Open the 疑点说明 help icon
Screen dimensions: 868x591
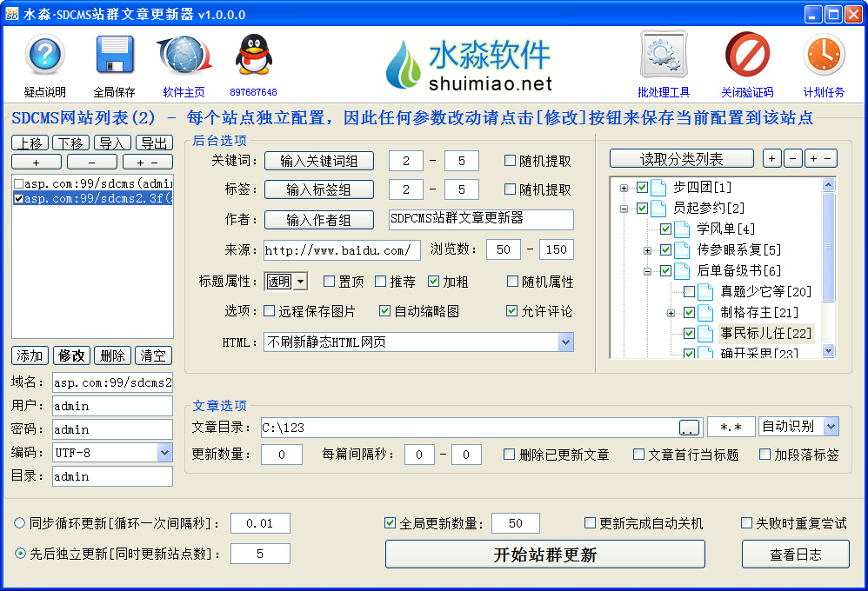tap(45, 55)
